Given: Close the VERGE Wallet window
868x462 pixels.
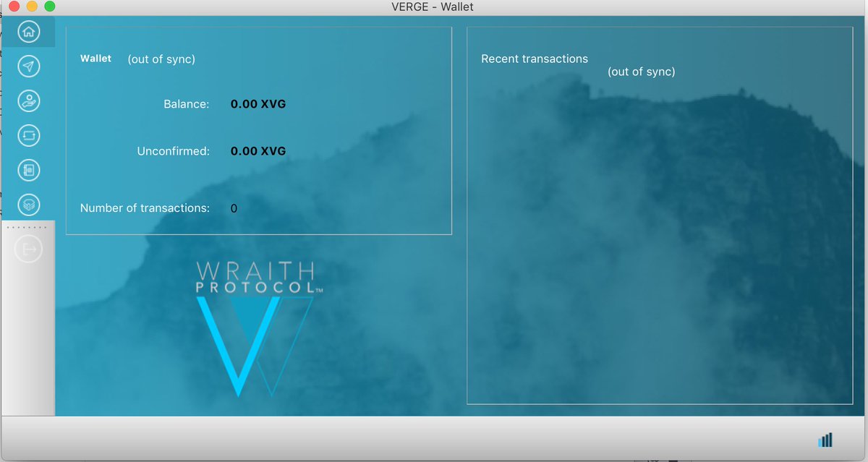Looking at the screenshot, I should (14, 7).
